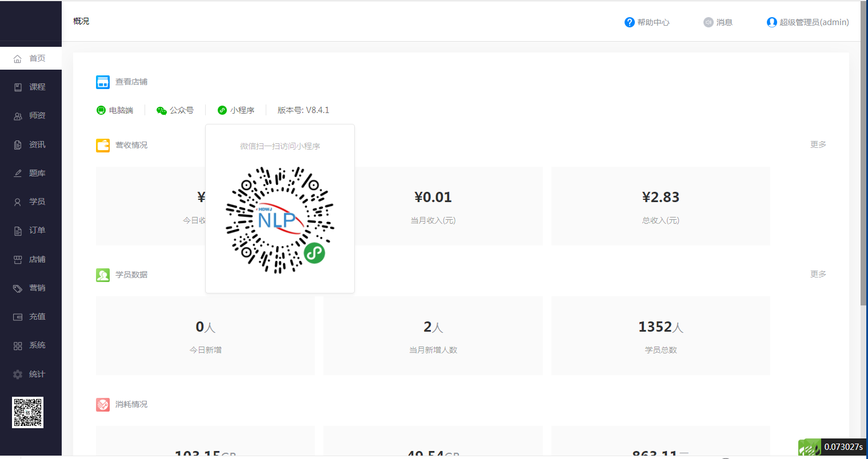
Task: Click the teachers icon beside 师资
Action: [x=18, y=116]
